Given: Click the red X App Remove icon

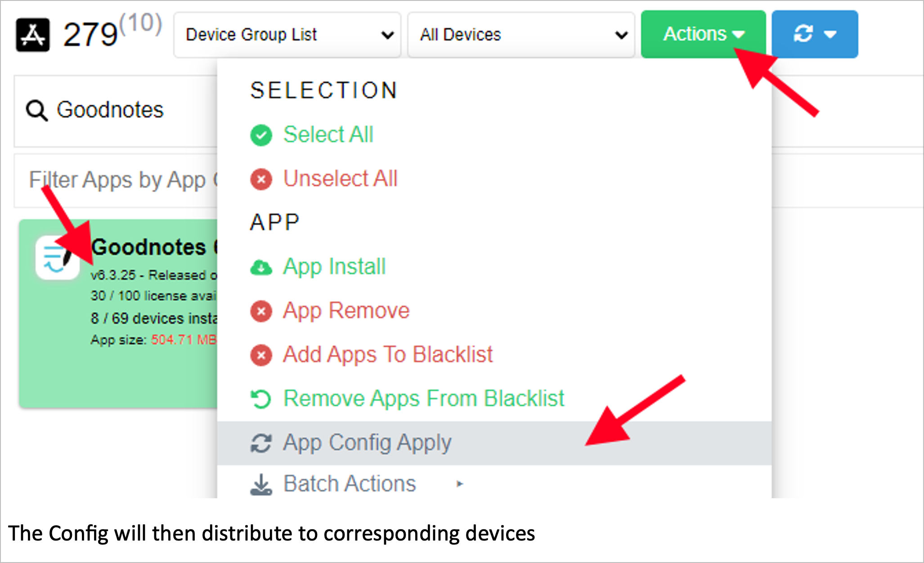Looking at the screenshot, I should pyautogui.click(x=261, y=311).
